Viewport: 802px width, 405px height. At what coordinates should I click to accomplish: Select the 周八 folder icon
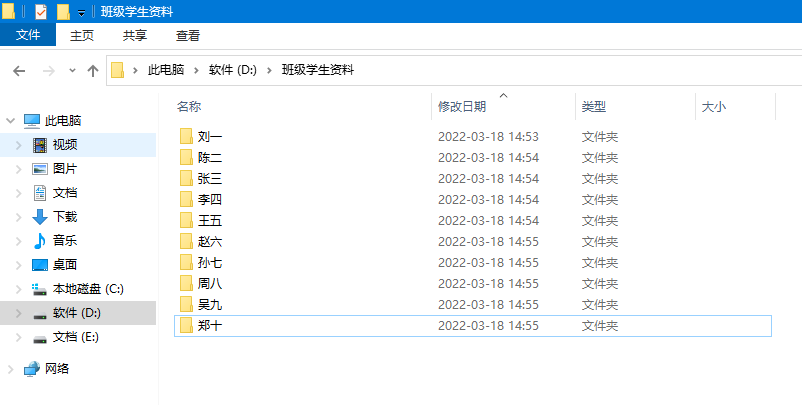[186, 283]
